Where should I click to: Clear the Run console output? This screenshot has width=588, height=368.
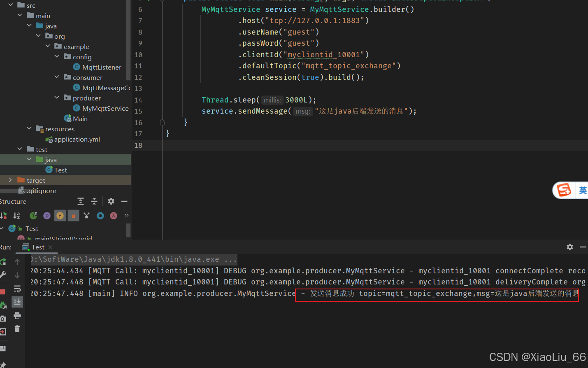[x=17, y=328]
